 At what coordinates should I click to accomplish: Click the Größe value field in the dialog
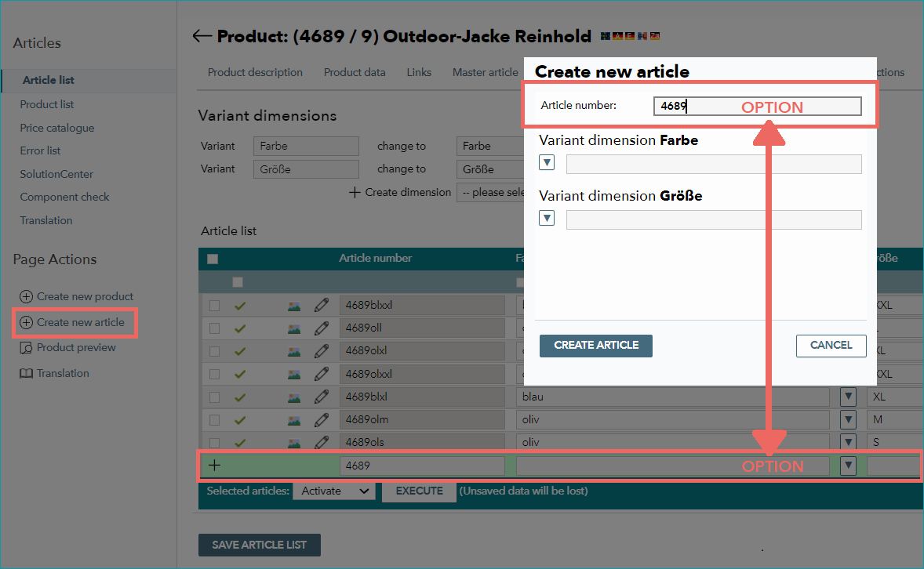click(x=714, y=219)
